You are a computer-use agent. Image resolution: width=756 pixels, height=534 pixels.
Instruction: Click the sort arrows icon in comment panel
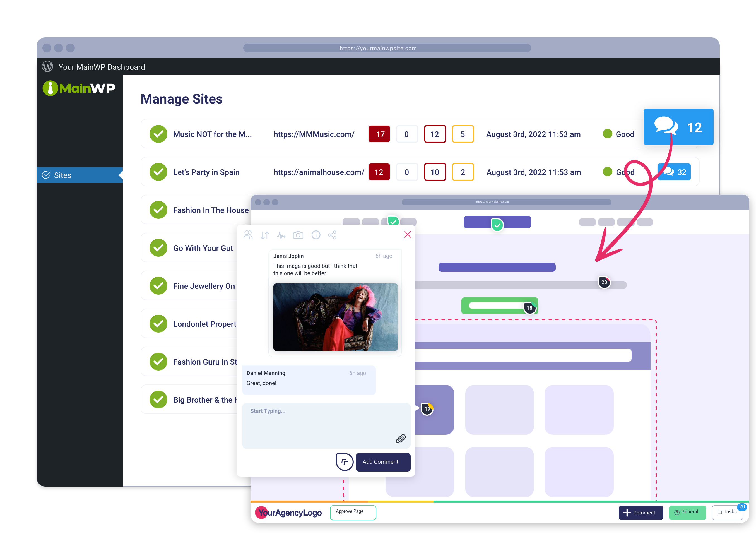tap(265, 235)
